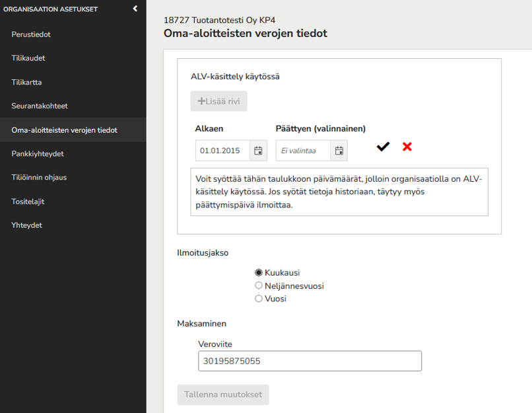Click the Organisaation asetukset header text
Screen dimensions: 532x413
pyautogui.click(x=50, y=9)
